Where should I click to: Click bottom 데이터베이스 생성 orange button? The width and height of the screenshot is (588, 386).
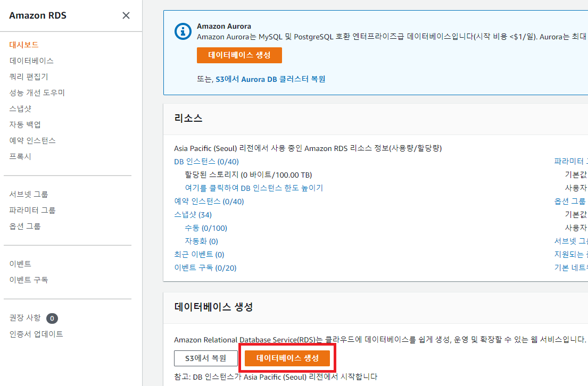pos(287,358)
